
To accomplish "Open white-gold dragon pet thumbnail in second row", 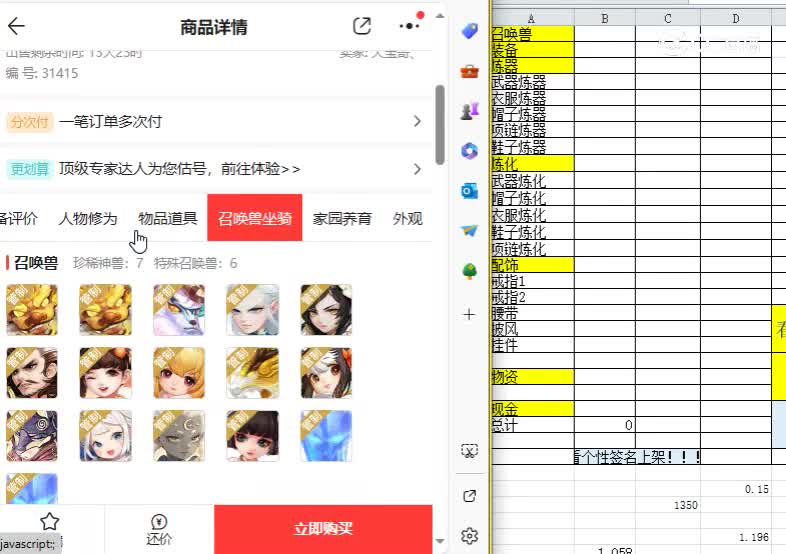I will coord(253,373).
